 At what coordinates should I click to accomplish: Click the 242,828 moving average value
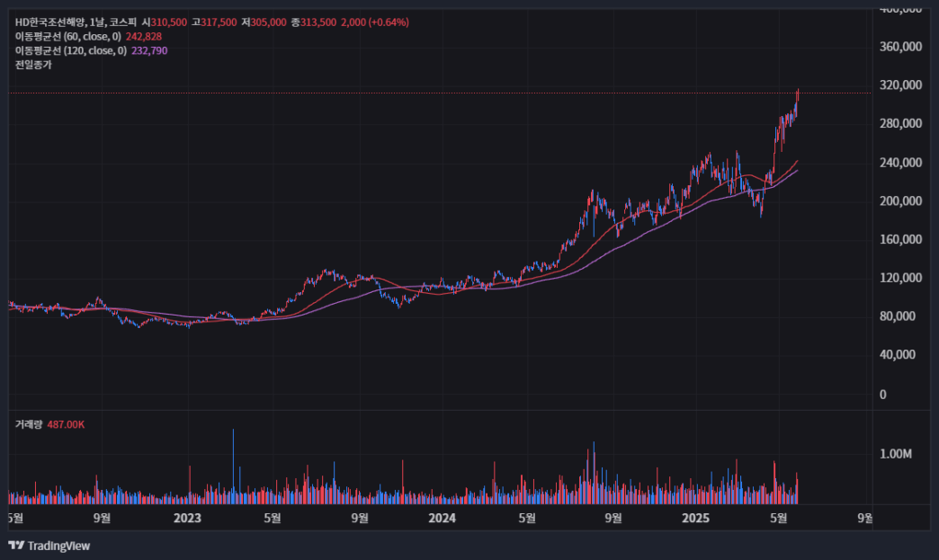pyautogui.click(x=144, y=37)
